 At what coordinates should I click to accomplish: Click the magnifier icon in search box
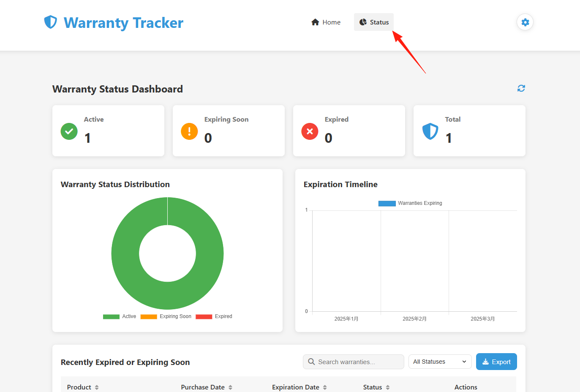(x=311, y=362)
